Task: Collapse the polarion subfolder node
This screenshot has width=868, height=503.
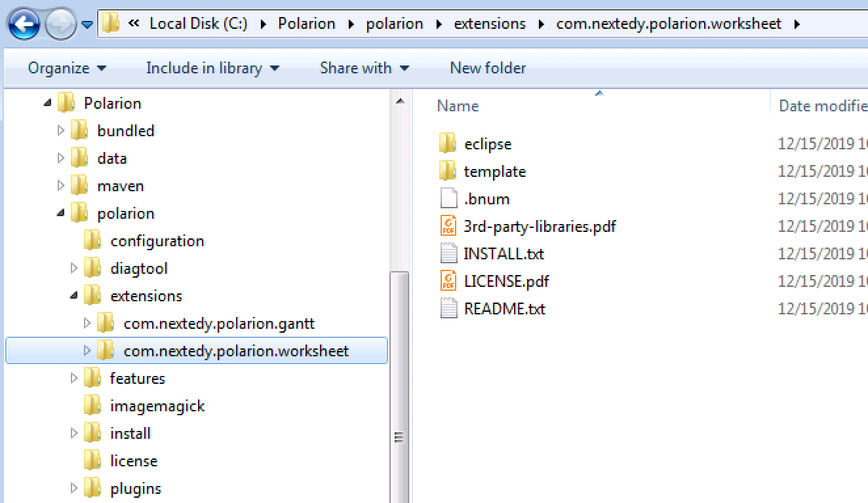Action: point(60,213)
